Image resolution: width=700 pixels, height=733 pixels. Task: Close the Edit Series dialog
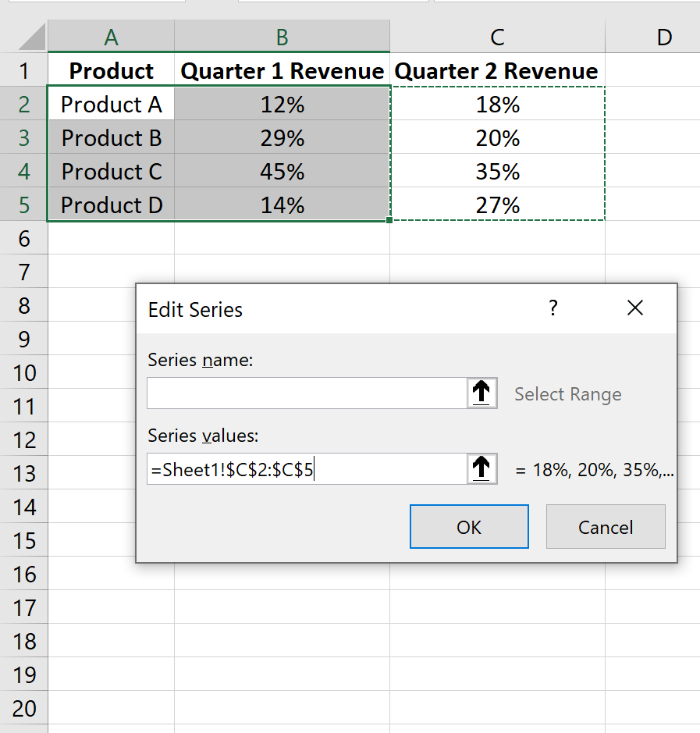coord(635,308)
